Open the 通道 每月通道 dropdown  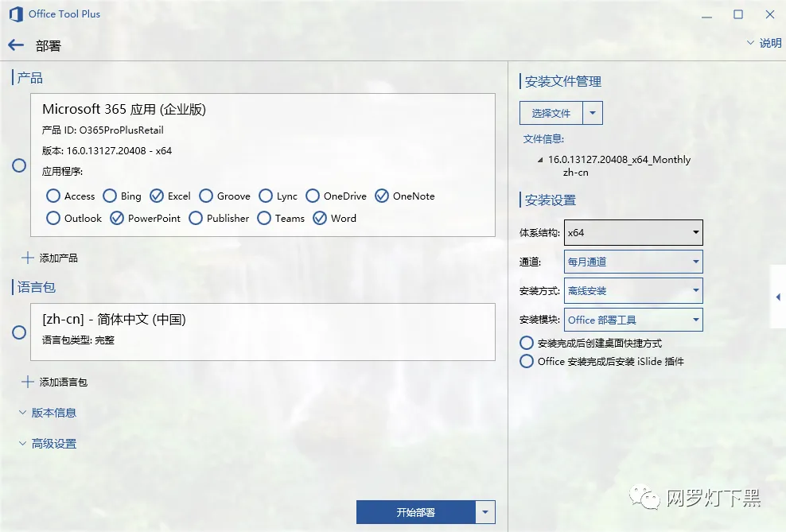(x=633, y=262)
